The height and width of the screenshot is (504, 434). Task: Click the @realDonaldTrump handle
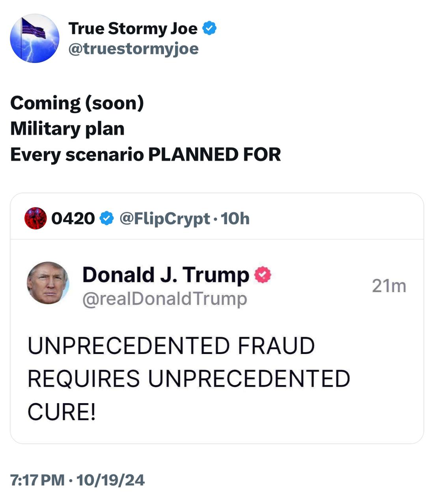tap(164, 298)
